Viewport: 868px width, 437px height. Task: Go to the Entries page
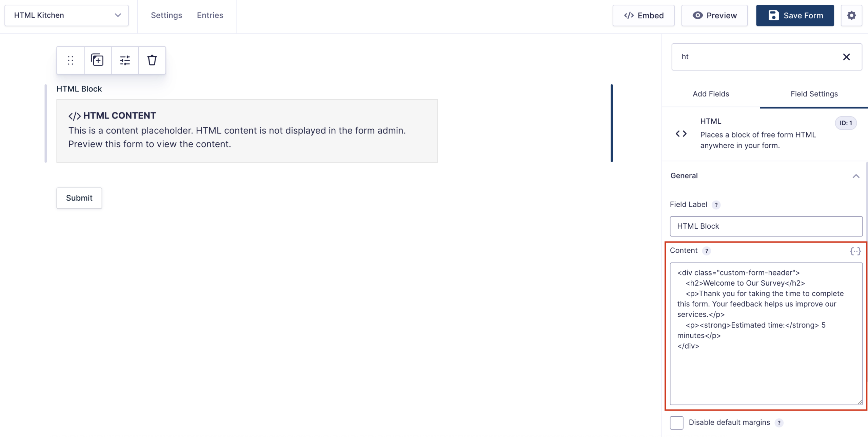coord(210,16)
